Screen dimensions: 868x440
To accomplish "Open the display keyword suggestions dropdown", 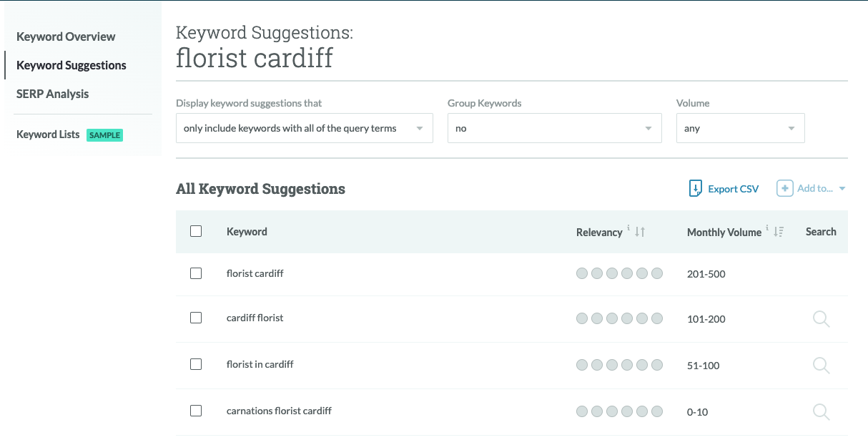I will (304, 129).
